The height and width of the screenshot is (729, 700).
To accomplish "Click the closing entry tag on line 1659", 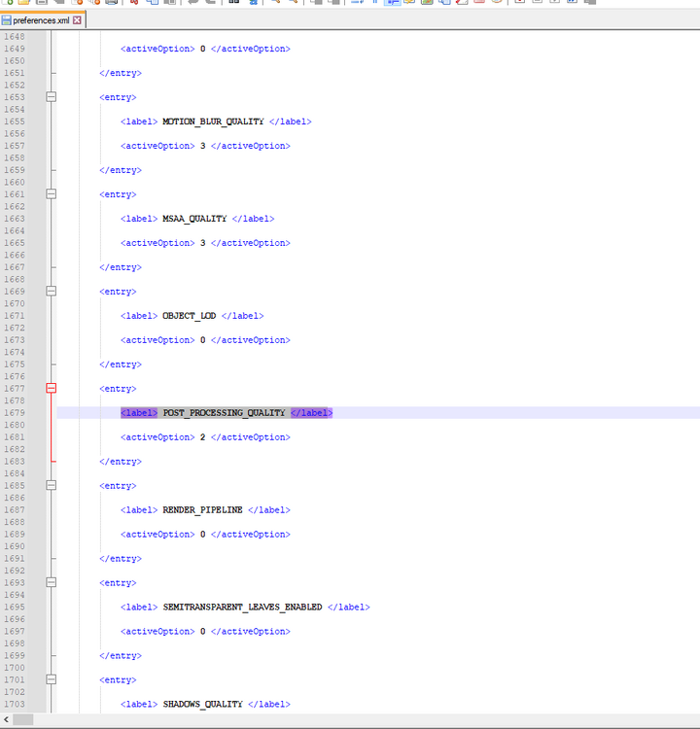I will pos(121,170).
